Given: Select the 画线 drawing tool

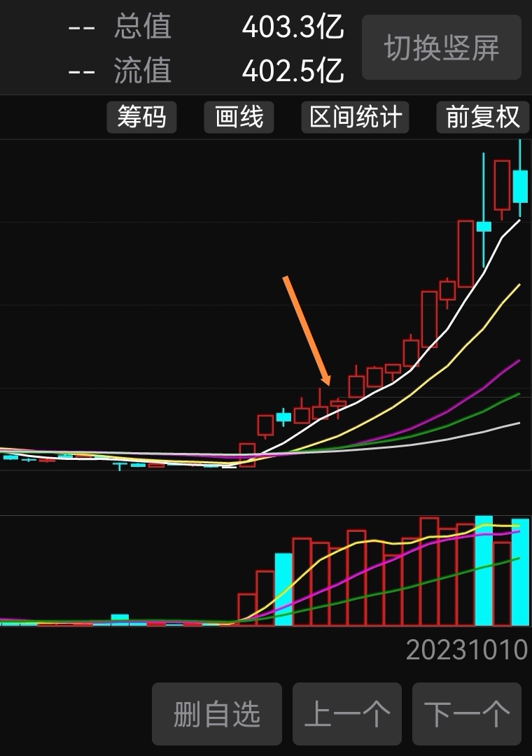Looking at the screenshot, I should point(239,117).
